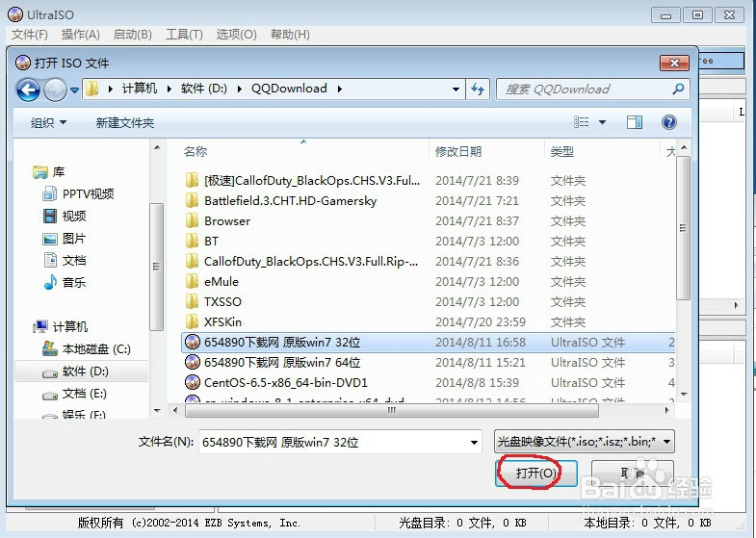This screenshot has width=756, height=538.
Task: Click 新建文件夹 button
Action: [125, 123]
